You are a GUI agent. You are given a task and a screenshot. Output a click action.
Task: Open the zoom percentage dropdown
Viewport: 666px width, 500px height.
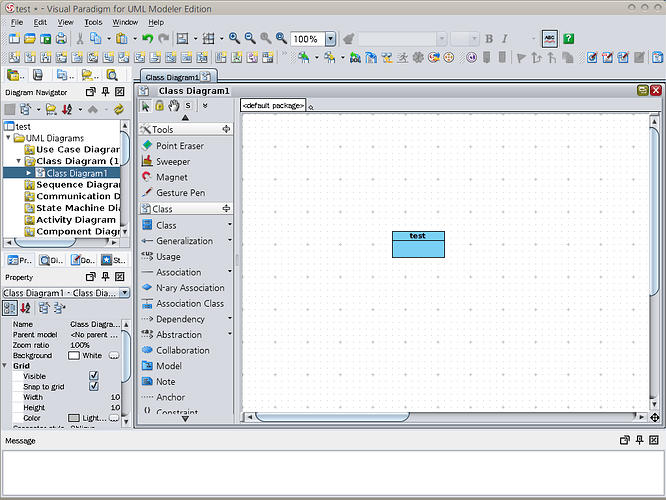coord(330,39)
